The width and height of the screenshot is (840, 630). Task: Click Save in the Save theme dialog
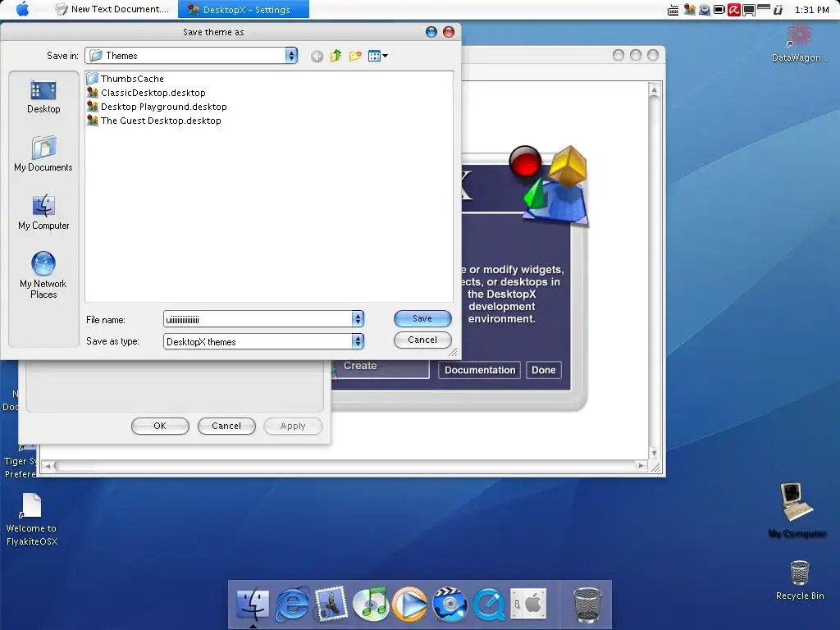pos(422,318)
